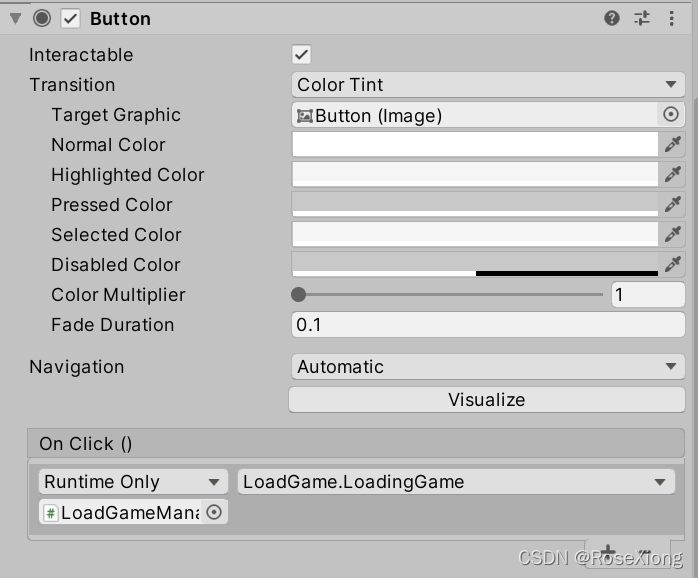Pick Normal Color with eyedropper
Viewport: 698px width, 578px height.
coord(672,144)
